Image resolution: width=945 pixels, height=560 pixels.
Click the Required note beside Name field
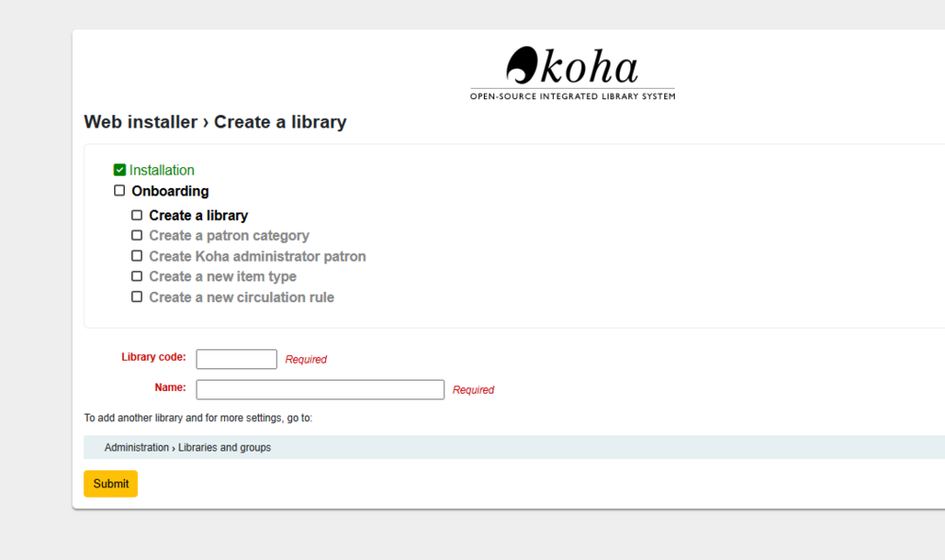(x=473, y=390)
